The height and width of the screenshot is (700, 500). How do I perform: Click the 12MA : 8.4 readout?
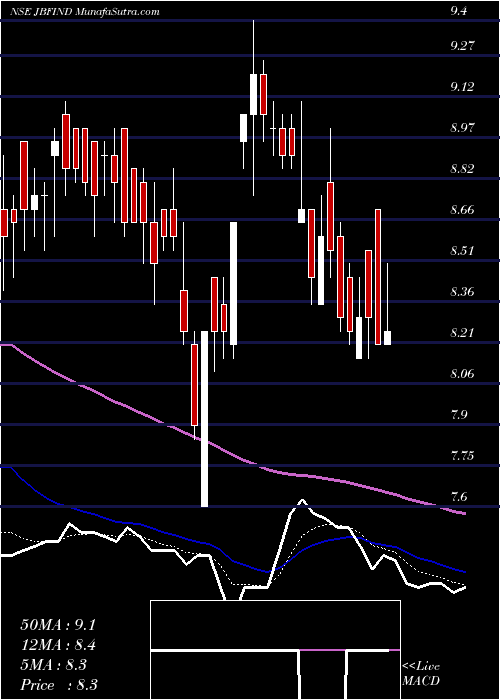(x=58, y=645)
